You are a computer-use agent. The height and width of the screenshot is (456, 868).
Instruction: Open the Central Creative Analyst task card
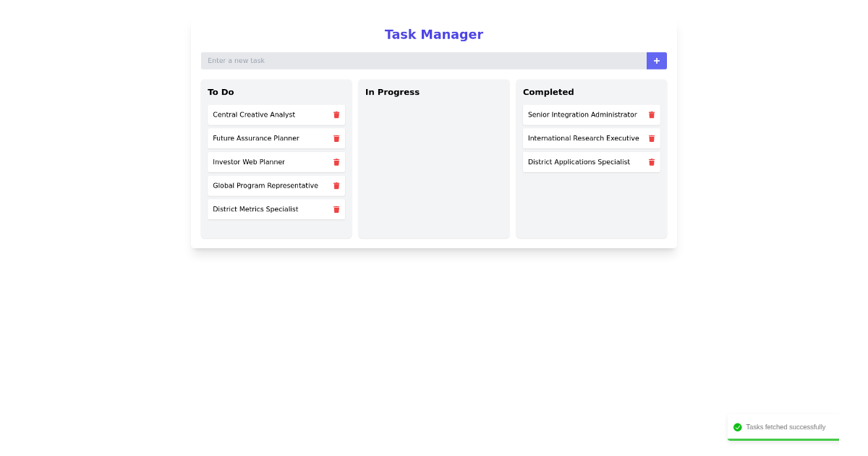268,114
